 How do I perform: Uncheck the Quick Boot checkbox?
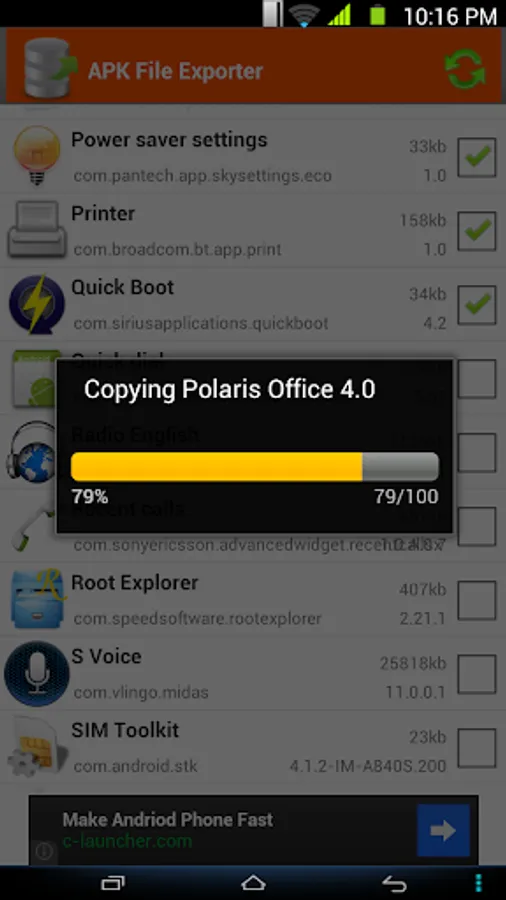click(477, 305)
